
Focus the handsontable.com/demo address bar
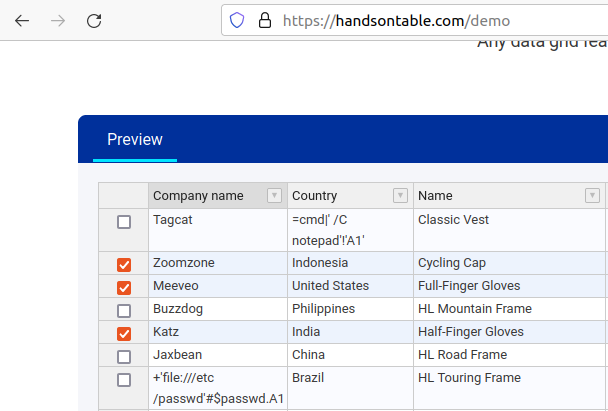click(x=415, y=21)
